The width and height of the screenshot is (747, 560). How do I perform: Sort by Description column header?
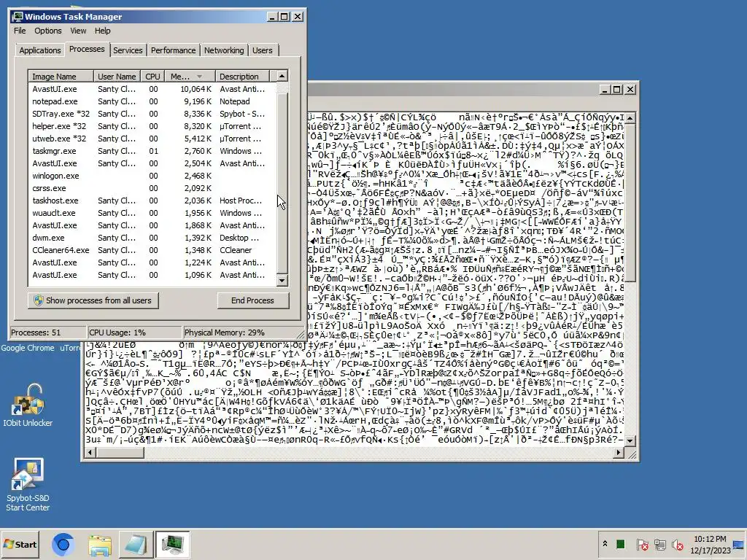coord(242,76)
